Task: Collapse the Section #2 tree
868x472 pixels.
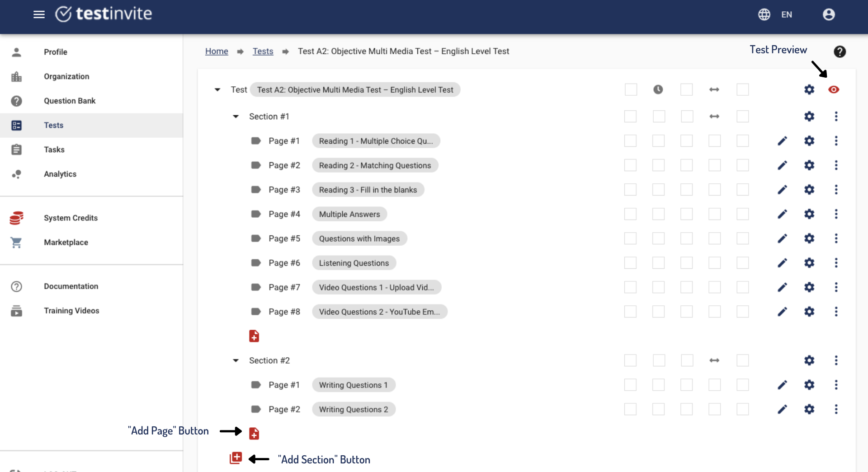Action: (236, 360)
